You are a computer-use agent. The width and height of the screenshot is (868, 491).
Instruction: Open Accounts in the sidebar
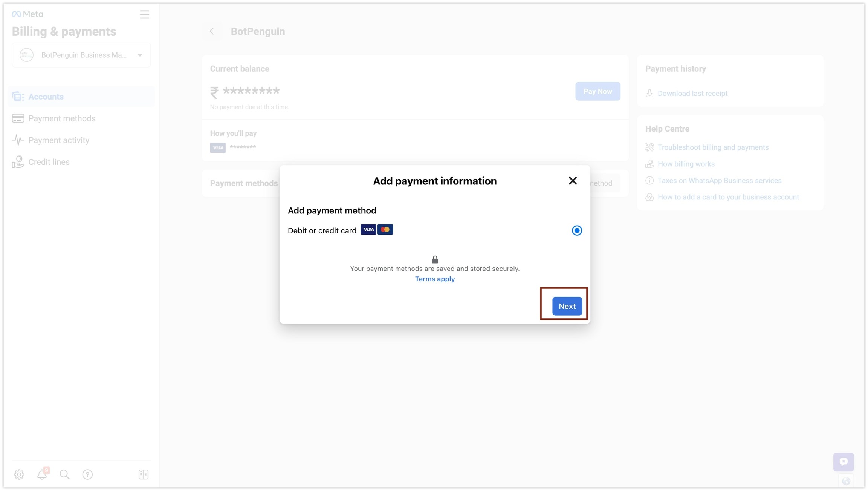coord(46,97)
